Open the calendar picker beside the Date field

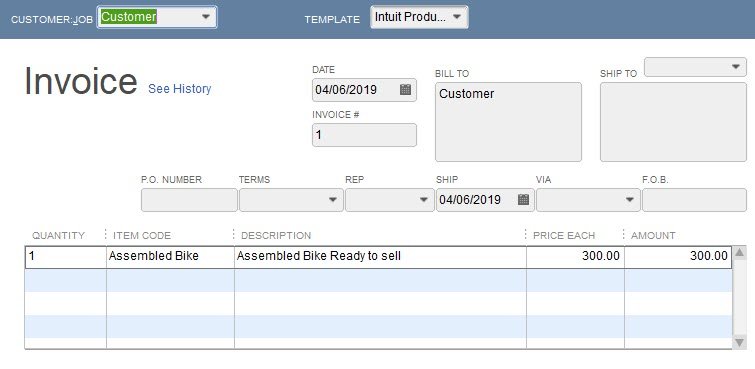pos(405,90)
